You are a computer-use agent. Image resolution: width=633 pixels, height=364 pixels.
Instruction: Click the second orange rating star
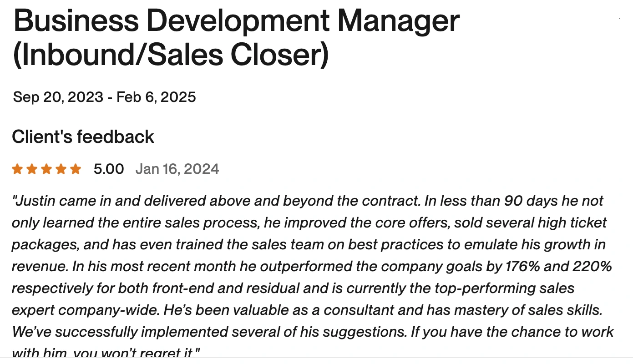click(x=32, y=169)
